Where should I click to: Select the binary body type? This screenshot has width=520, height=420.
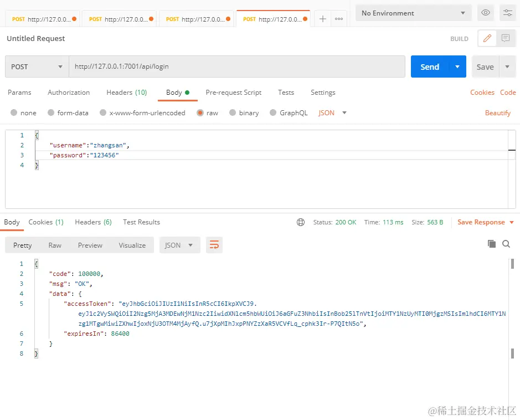[244, 113]
